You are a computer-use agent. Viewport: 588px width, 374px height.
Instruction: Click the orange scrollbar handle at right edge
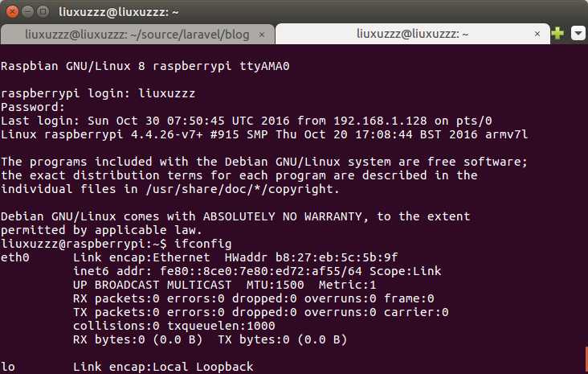tap(586, 360)
